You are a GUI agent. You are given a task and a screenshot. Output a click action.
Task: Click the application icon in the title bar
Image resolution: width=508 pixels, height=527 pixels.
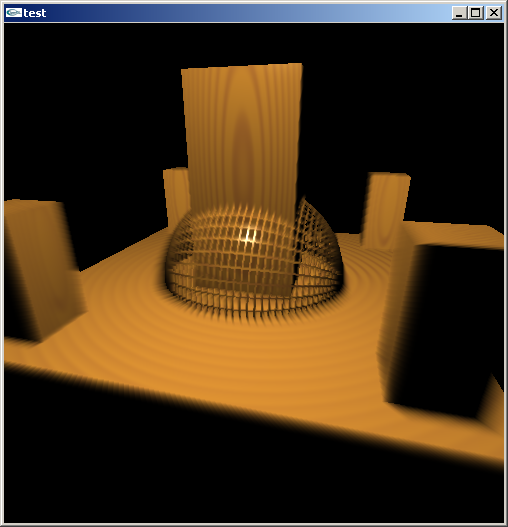(x=14, y=13)
